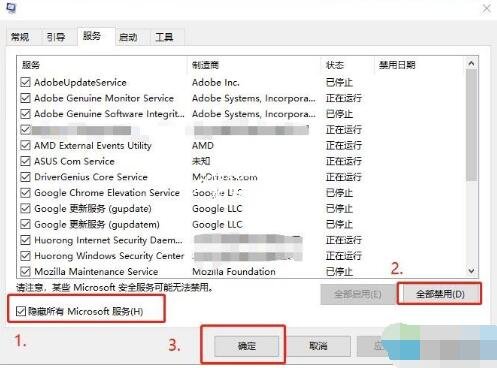Click the 未知 manufacturer cell

(201, 161)
